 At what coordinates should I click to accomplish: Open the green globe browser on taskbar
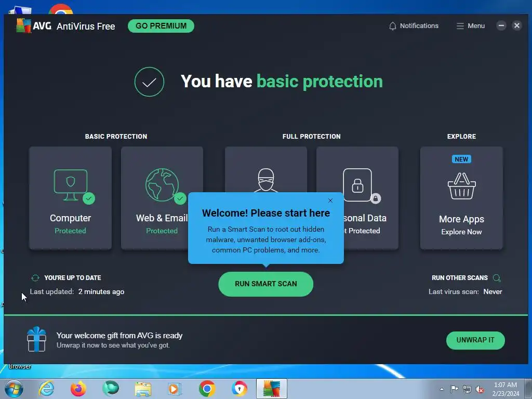111,389
